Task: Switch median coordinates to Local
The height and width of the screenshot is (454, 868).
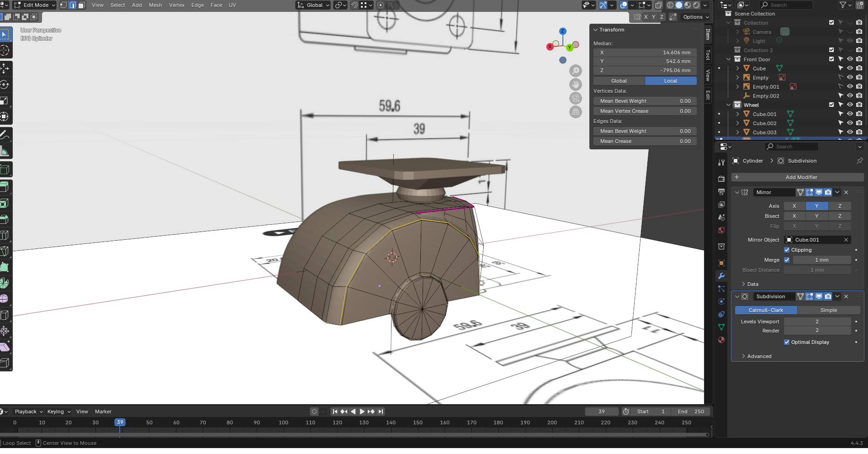Action: point(671,81)
